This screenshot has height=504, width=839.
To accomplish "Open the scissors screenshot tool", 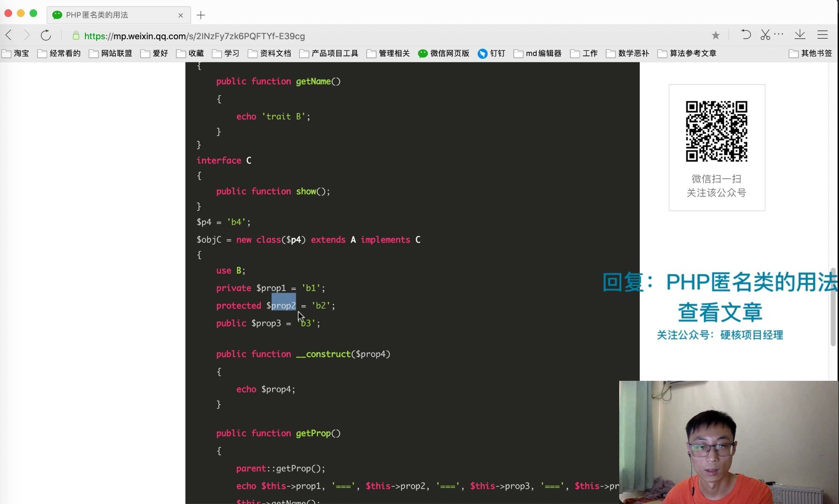I will tap(765, 35).
